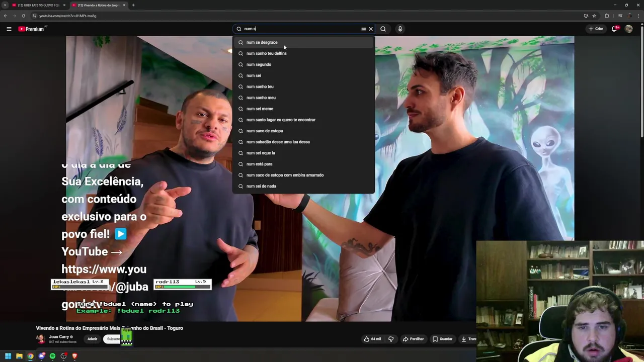Open the on-screen keyboard icon in search
Image resolution: width=644 pixels, height=362 pixels.
click(x=364, y=29)
